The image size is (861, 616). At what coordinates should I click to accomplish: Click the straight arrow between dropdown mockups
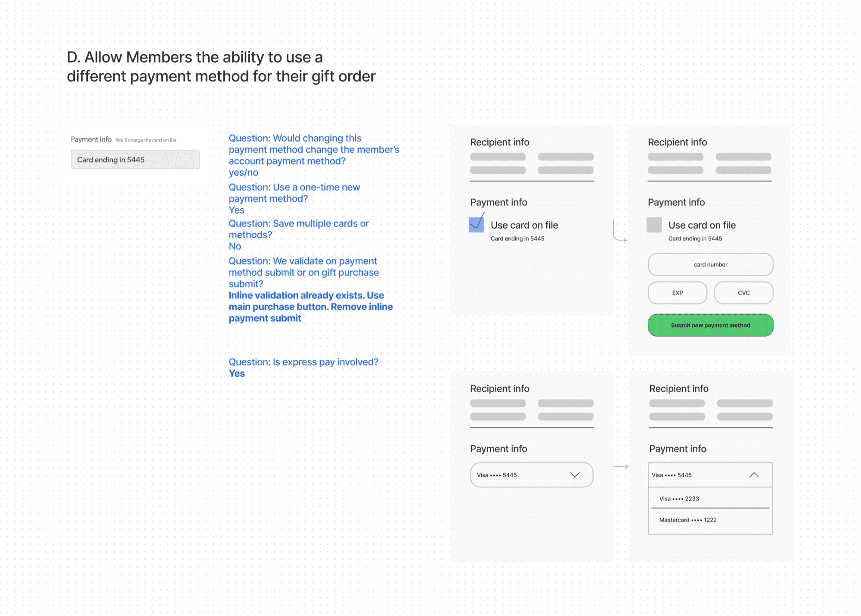click(620, 466)
